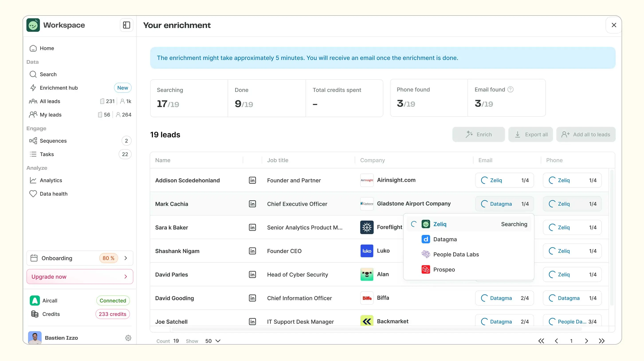Viewport: 644px width, 361px height.
Task: Jump to the last page with double-chevron
Action: click(602, 341)
